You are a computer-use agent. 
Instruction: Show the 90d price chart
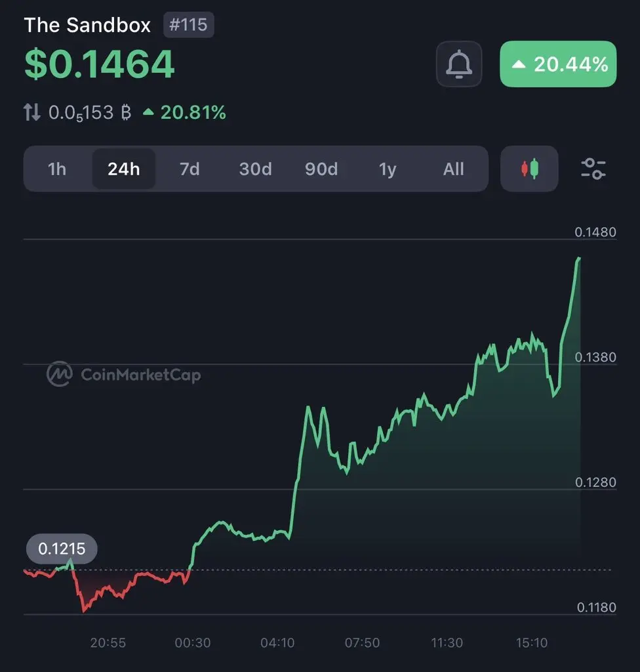(x=321, y=169)
